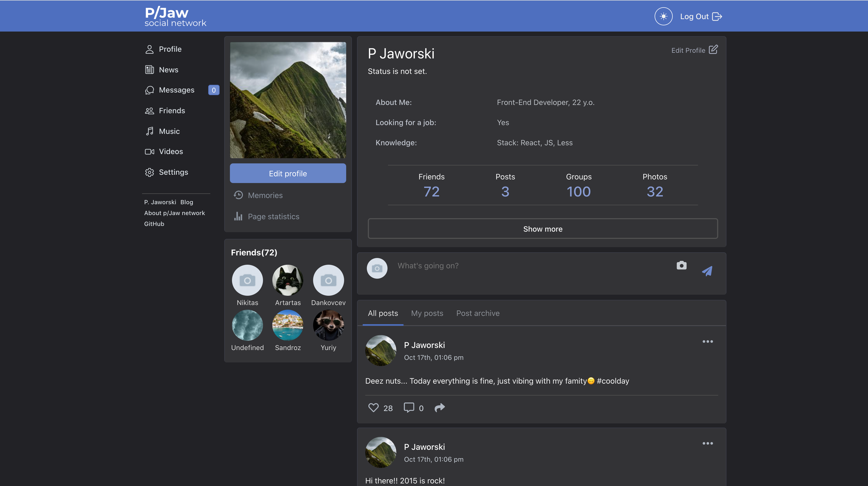Click the blue Edit profile button
The width and height of the screenshot is (868, 486).
point(288,173)
